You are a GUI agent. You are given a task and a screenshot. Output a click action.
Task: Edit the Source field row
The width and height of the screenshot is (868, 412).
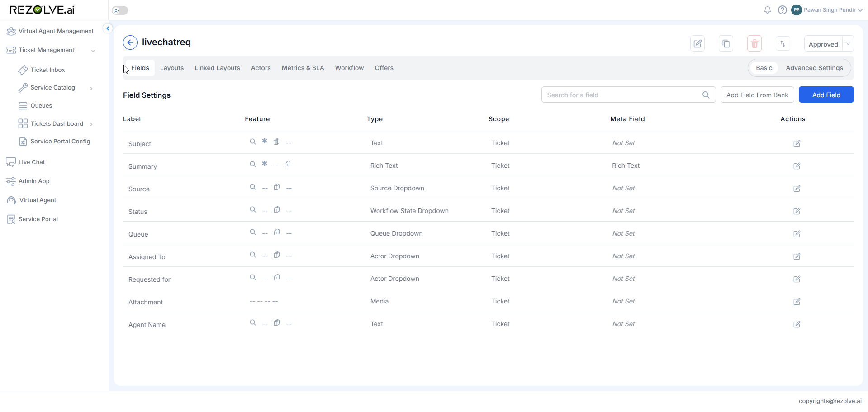click(797, 189)
